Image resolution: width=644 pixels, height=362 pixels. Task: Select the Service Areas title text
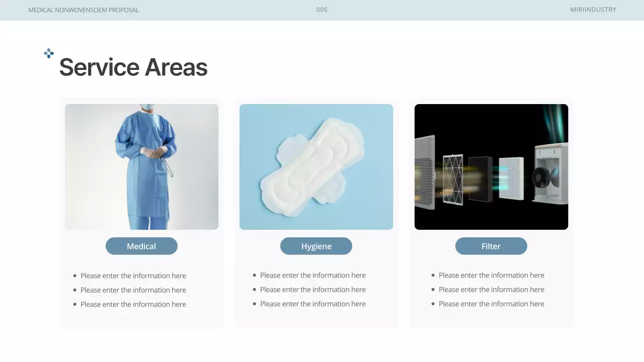133,67
